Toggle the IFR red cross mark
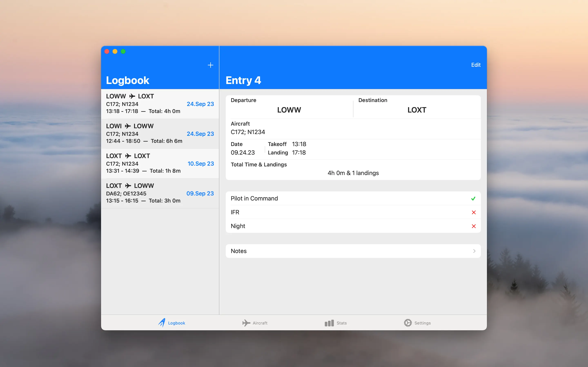Viewport: 588px width, 367px height. pyautogui.click(x=473, y=212)
